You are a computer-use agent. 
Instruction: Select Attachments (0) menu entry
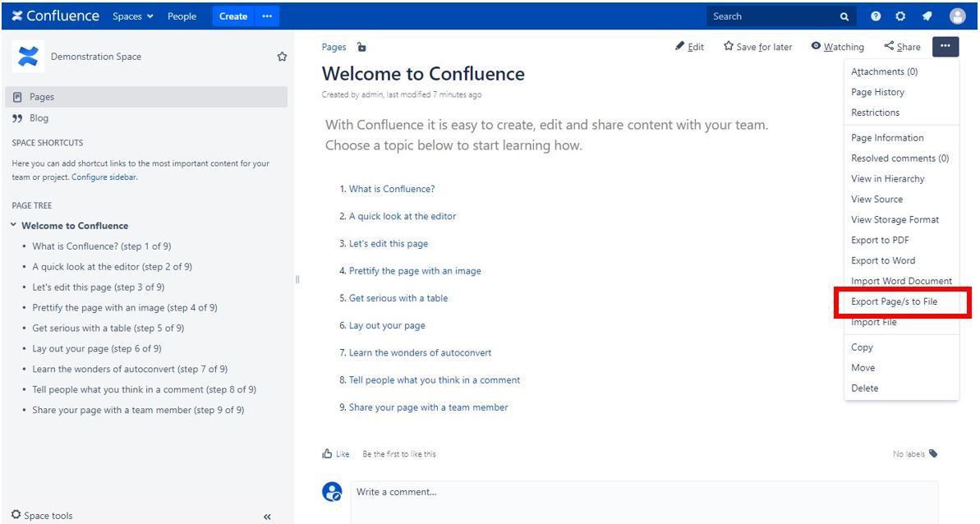pos(901,71)
